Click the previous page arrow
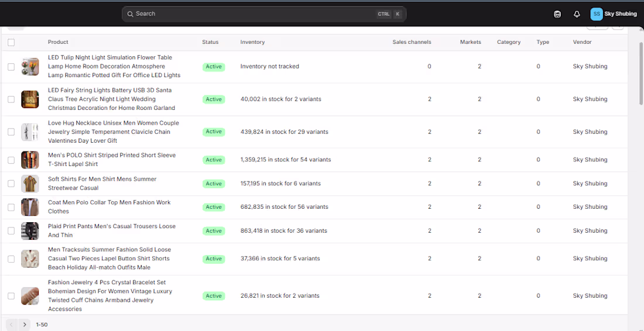Viewport: 644px width, 331px height. click(x=12, y=325)
